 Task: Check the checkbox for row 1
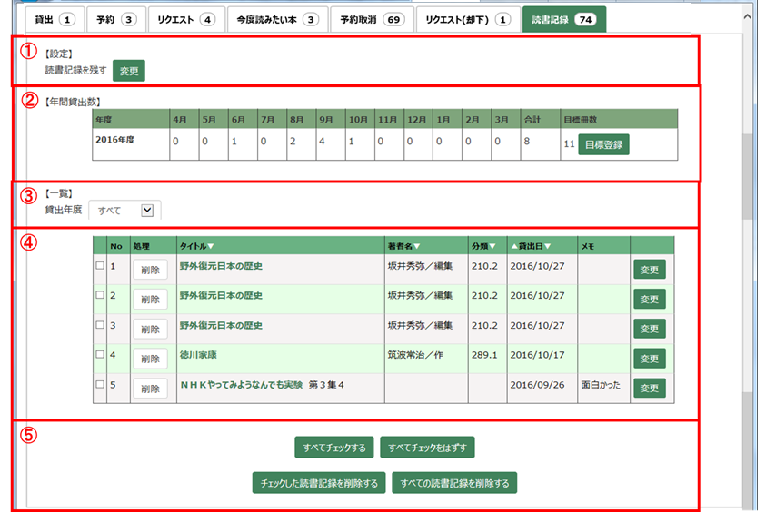click(x=99, y=266)
